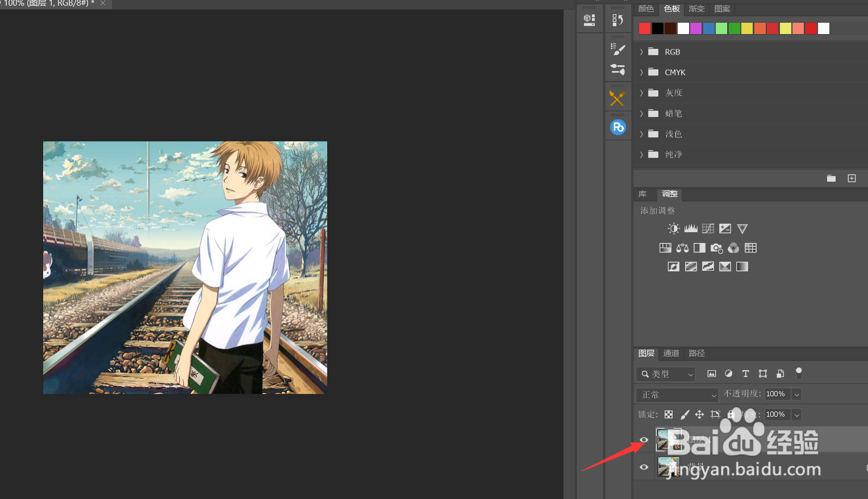Add a Channel Mixer adjustment
The image size is (868, 499).
point(733,248)
